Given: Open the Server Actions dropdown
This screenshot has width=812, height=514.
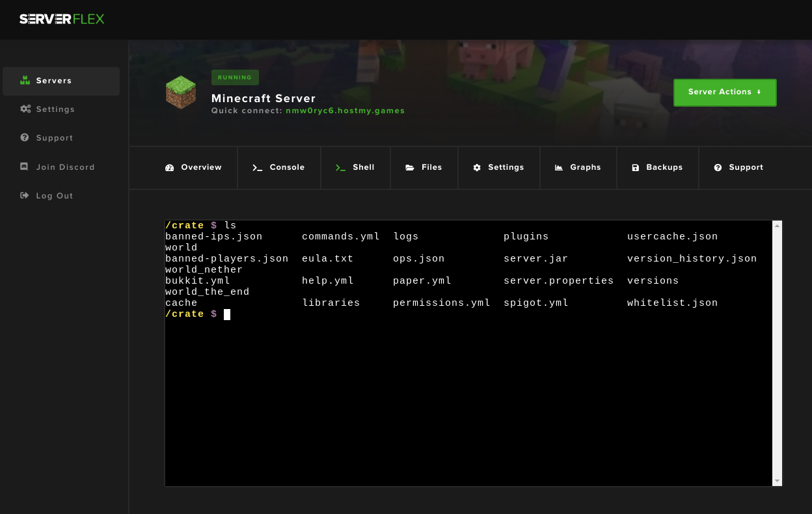Looking at the screenshot, I should 725,92.
